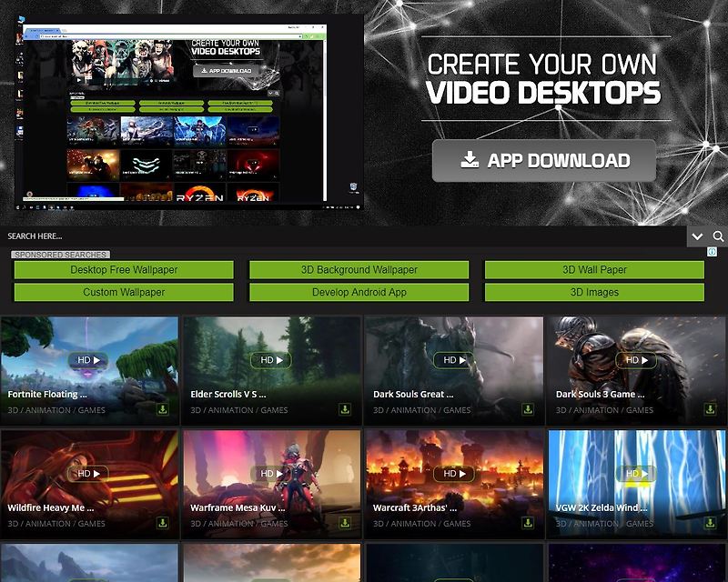Play HD preview of Wildfire Heavy Me video
Screen dimensions: 728x582
click(x=88, y=474)
